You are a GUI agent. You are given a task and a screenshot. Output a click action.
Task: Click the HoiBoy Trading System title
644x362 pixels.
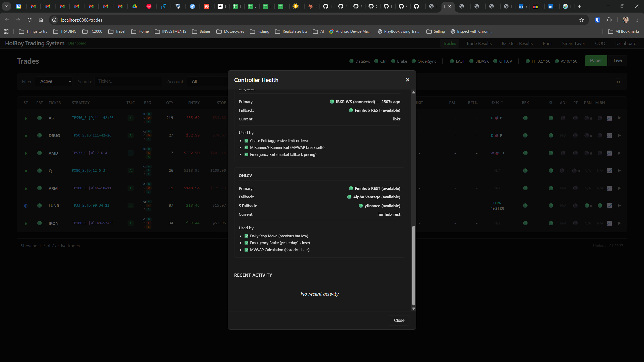(x=35, y=43)
